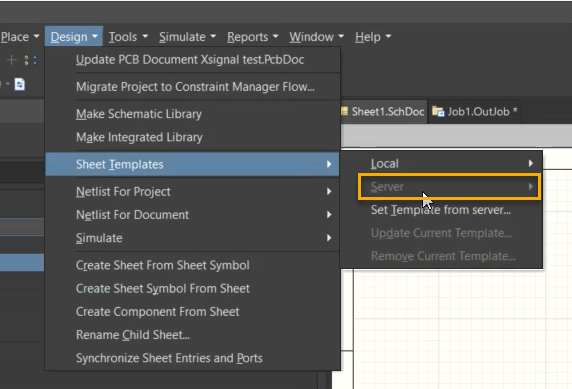Select the Sheet Templates menu entry
This screenshot has width=572, height=389.
point(193,165)
